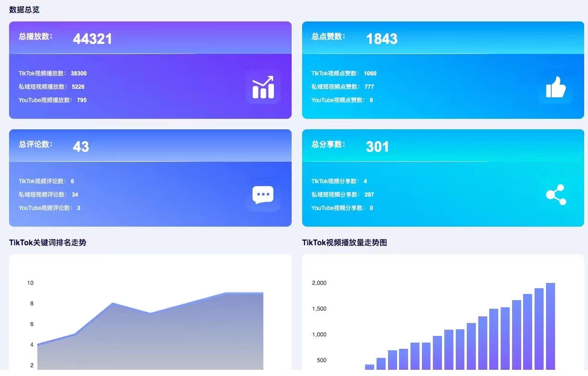Click 私域短视频评论数 value 34

coord(75,195)
